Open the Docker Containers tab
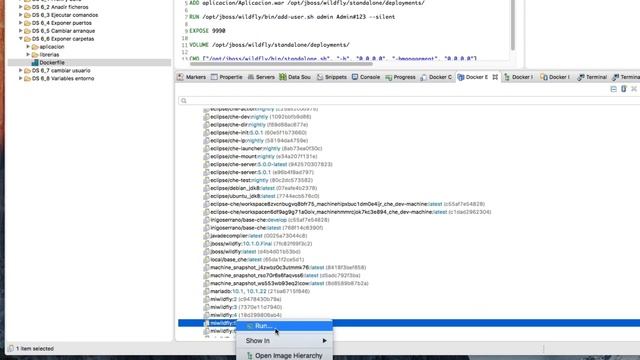Screen dimensions: 640x360 click(436, 77)
